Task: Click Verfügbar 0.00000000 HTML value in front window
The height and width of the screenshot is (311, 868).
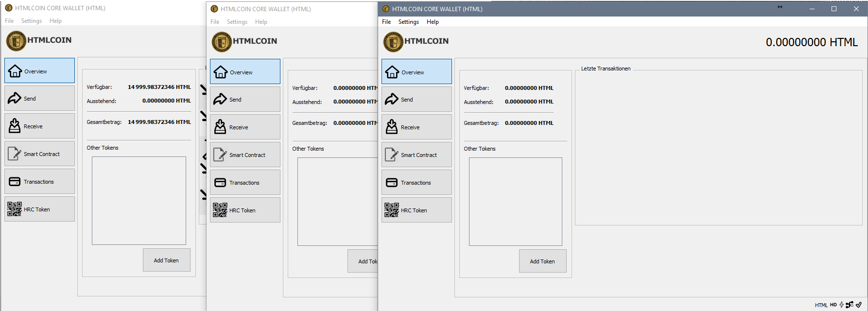Action: coord(529,88)
